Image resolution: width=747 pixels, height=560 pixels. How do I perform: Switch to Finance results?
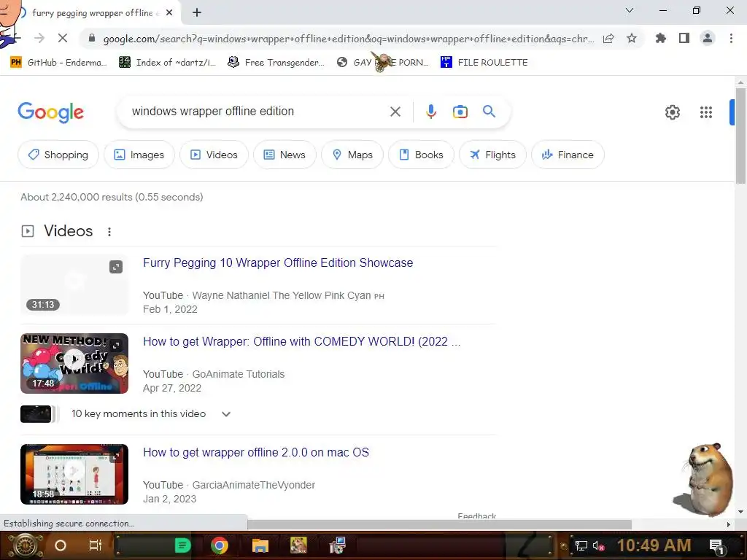(568, 155)
